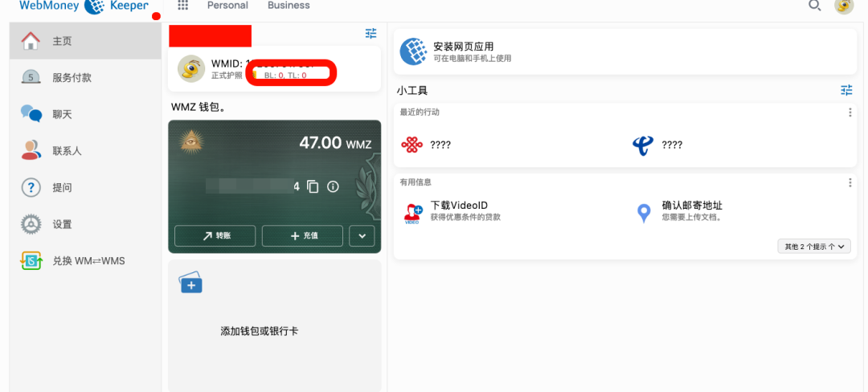The height and width of the screenshot is (392, 868).
Task: Open the apps grid menu icon
Action: pos(182,6)
